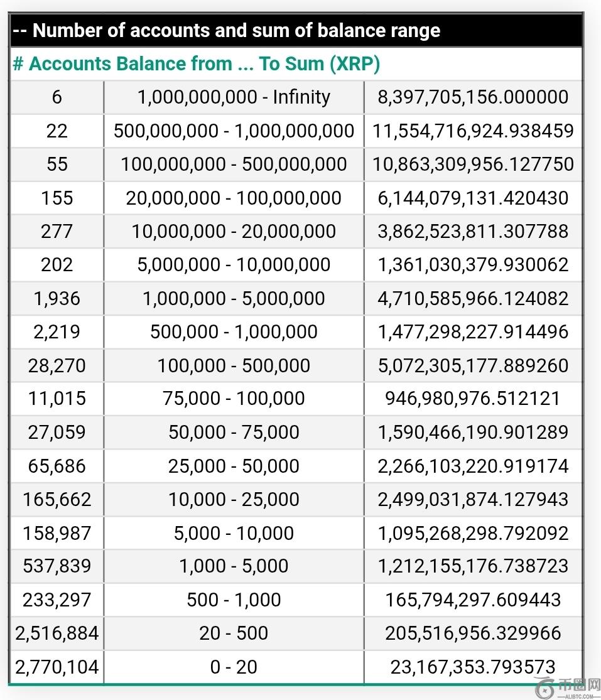Select the account count cell showing 22
Image resolution: width=601 pixels, height=700 pixels.
click(57, 131)
